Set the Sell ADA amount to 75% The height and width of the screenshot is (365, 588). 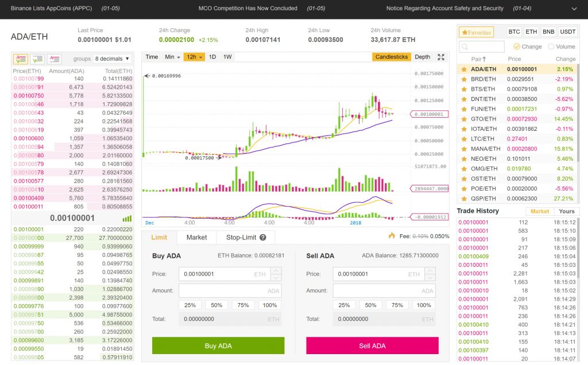click(x=397, y=305)
